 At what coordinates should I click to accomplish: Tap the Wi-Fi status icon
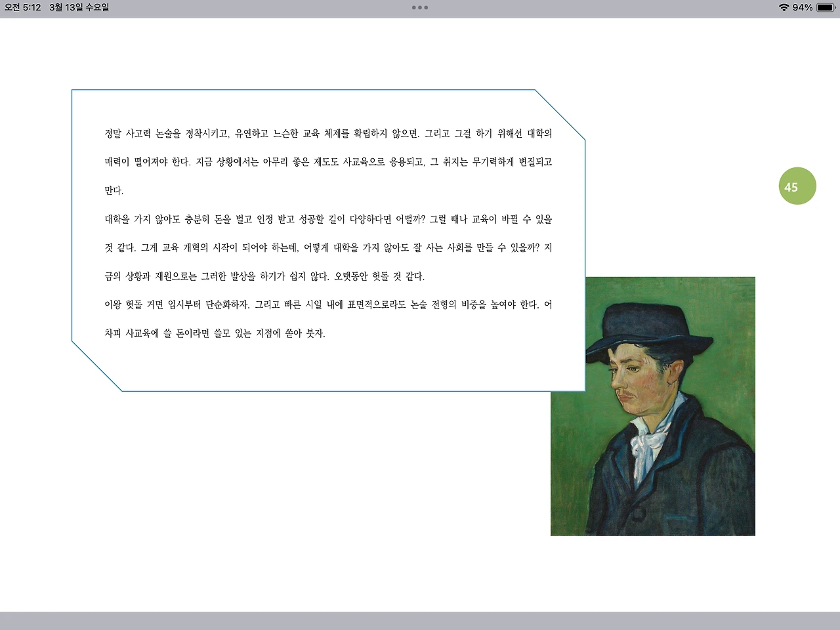pos(784,7)
